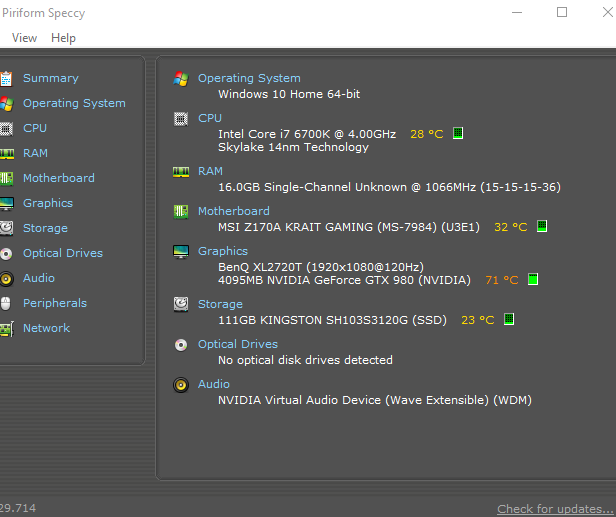616x517 pixels.
Task: Click the Audio speaker icon in sidebar
Action: pos(6,278)
